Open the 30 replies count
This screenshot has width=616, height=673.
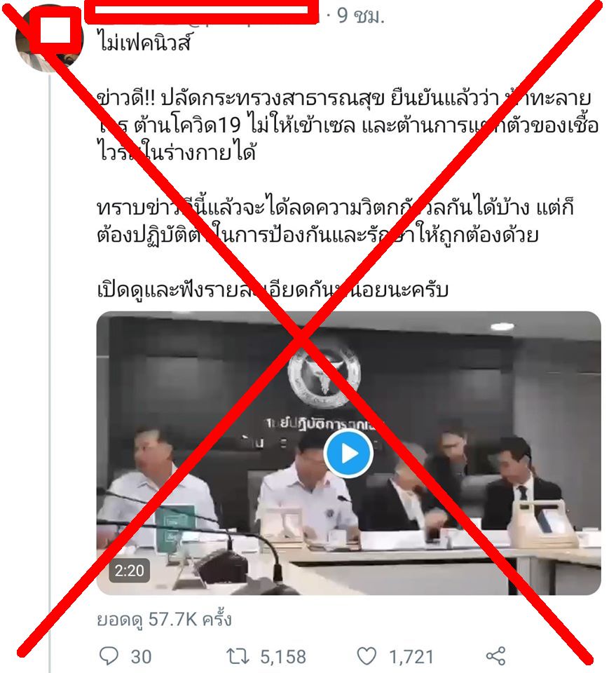click(x=141, y=657)
